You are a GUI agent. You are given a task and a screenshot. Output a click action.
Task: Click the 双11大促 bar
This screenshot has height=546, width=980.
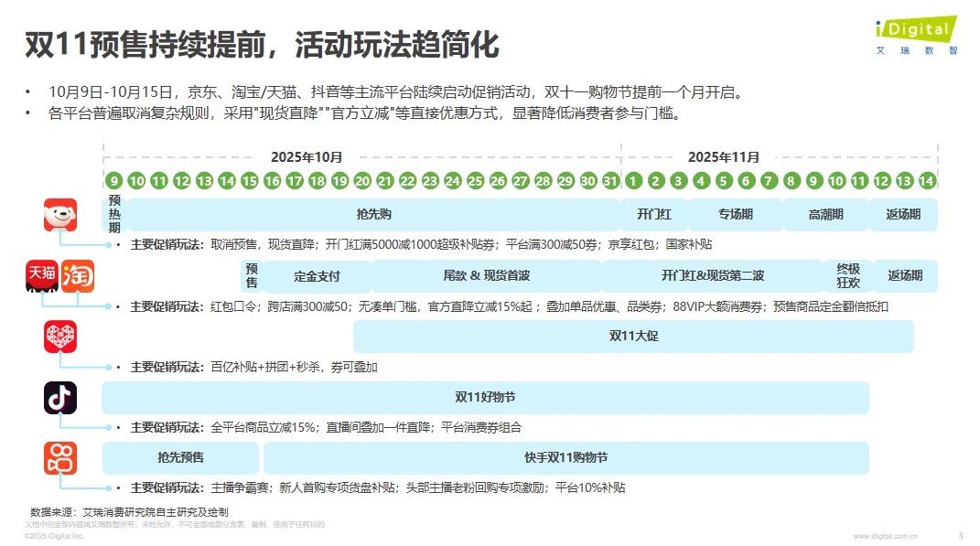(x=633, y=337)
